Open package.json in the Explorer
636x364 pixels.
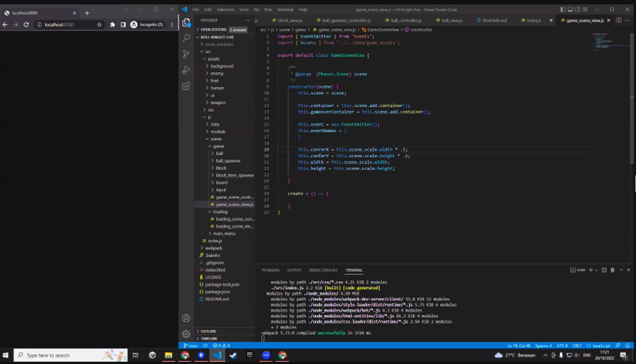pyautogui.click(x=217, y=291)
